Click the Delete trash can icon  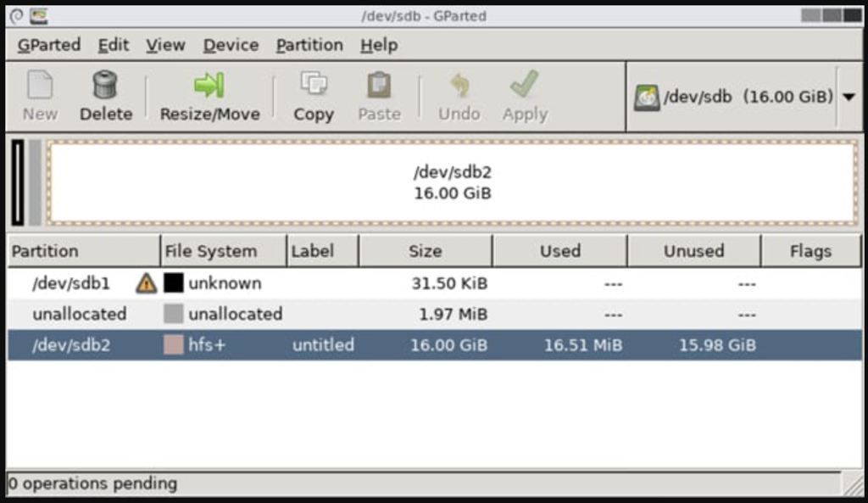pyautogui.click(x=105, y=86)
